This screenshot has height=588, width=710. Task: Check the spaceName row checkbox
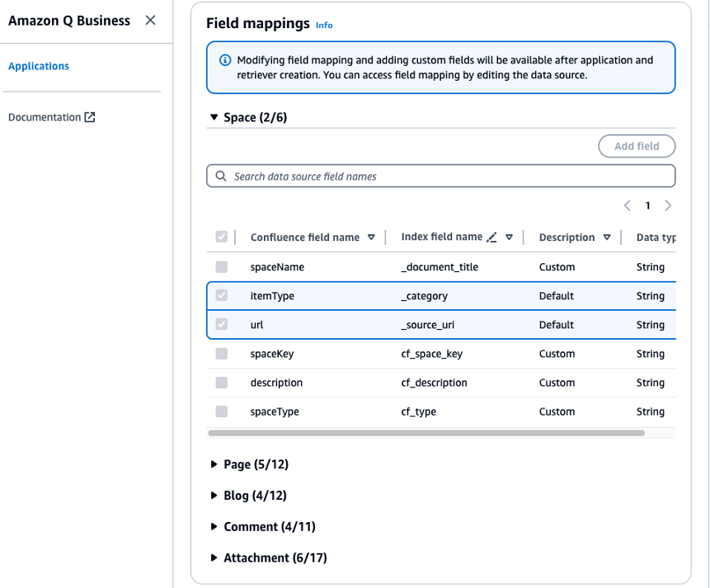point(222,267)
